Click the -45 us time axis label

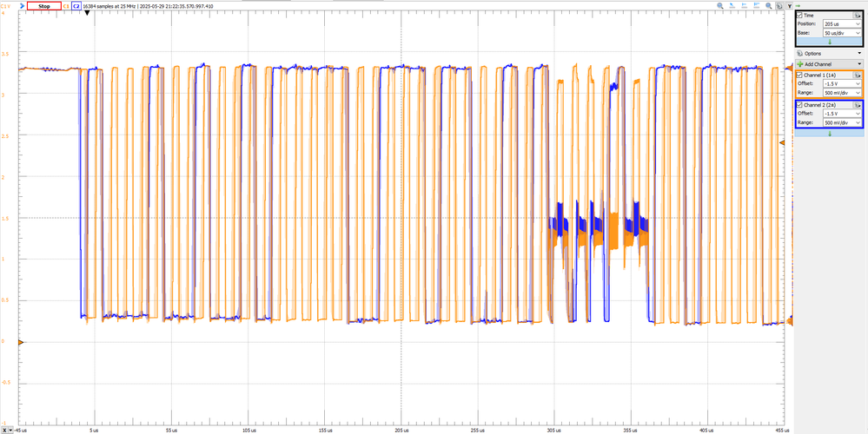21,429
